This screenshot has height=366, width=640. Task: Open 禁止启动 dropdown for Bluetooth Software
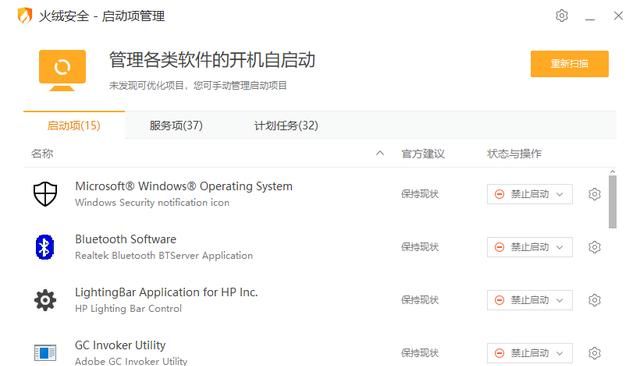tap(530, 247)
